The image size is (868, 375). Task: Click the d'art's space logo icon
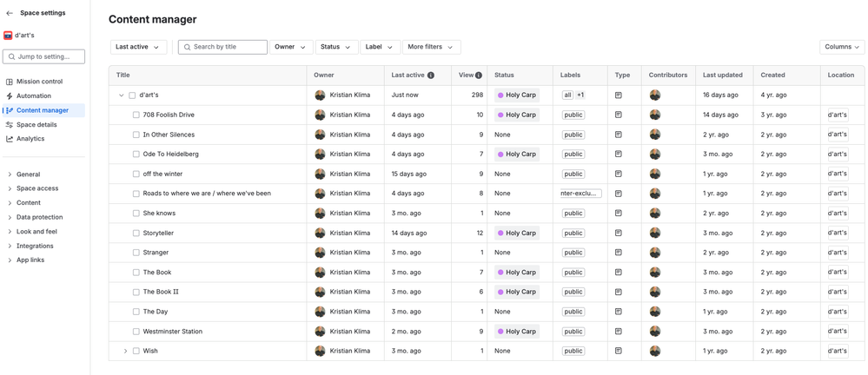(9, 36)
